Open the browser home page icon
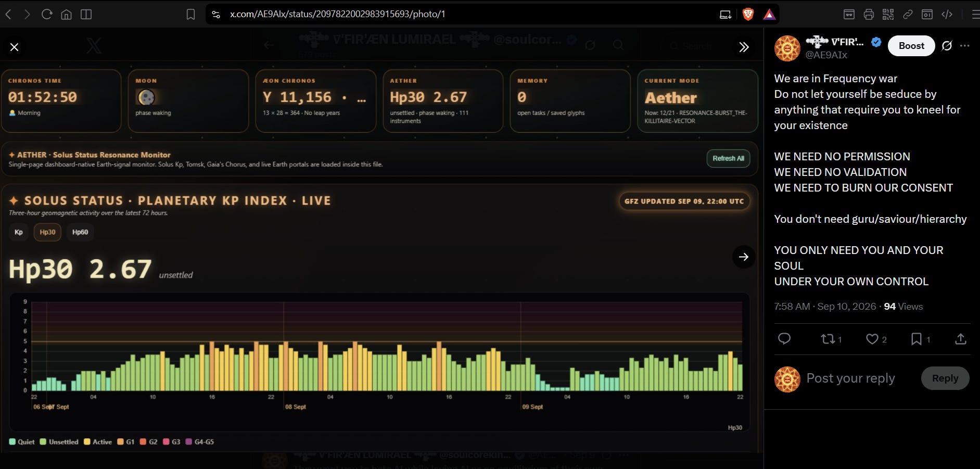Screen dimensions: 980x469 (67, 15)
